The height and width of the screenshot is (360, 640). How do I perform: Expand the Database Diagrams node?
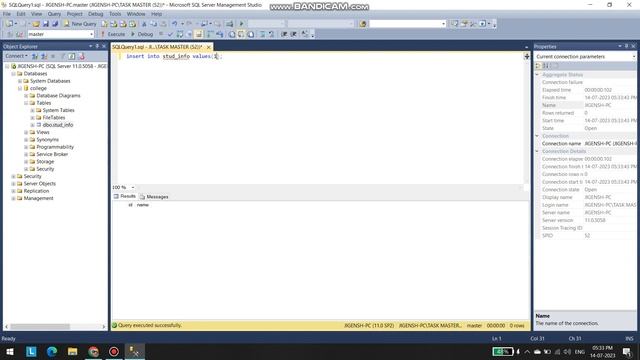[26, 96]
